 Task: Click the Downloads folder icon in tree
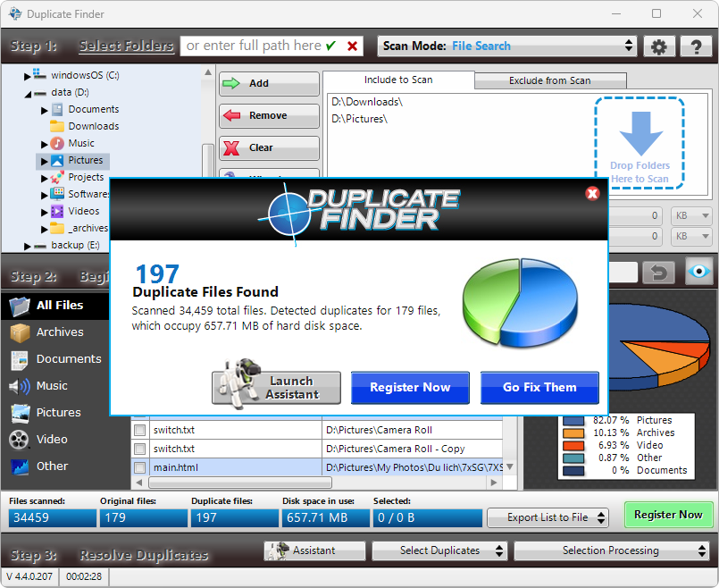tap(57, 126)
